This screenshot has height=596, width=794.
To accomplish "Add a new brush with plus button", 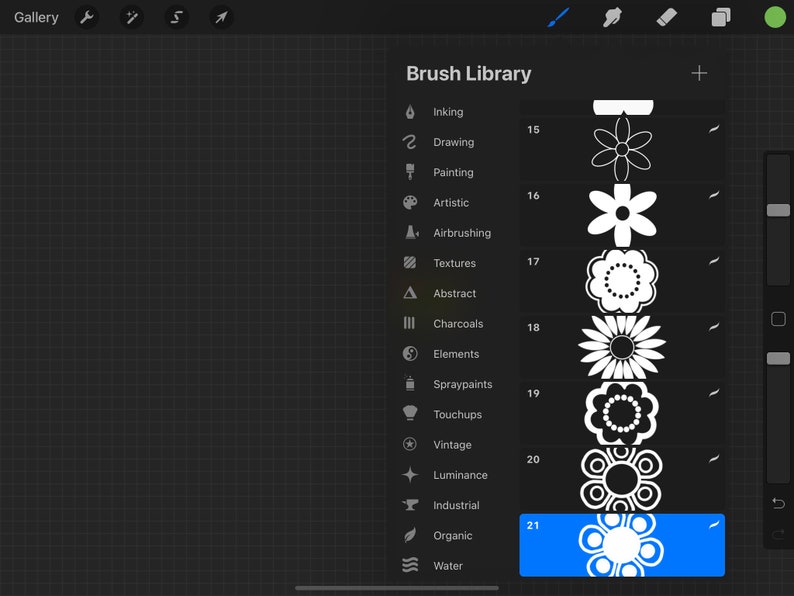I will 699,73.
